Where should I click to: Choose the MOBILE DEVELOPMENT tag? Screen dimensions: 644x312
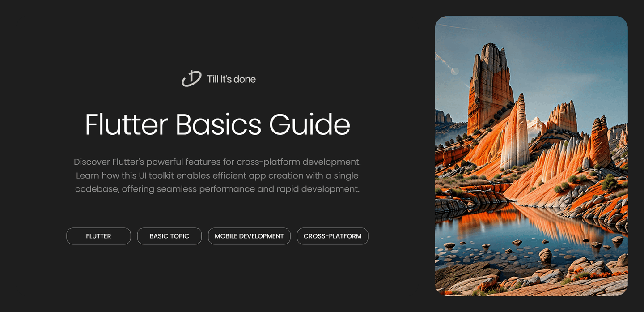click(x=249, y=236)
